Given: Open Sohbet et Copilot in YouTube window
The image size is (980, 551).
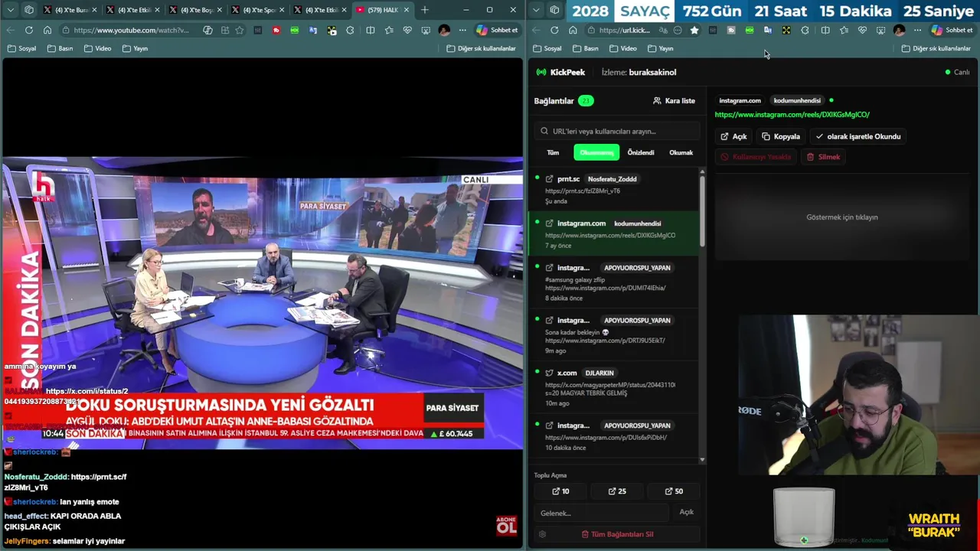Looking at the screenshot, I should [497, 30].
